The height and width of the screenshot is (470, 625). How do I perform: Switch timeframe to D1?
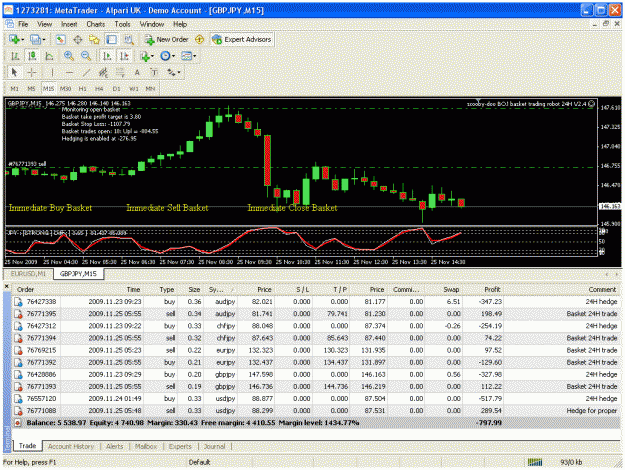tap(116, 88)
